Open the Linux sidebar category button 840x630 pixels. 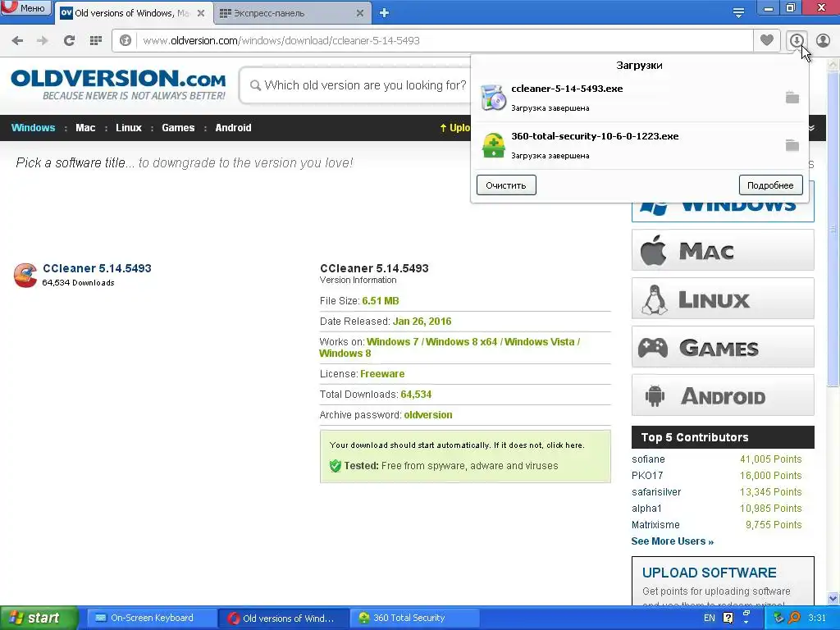[723, 299]
